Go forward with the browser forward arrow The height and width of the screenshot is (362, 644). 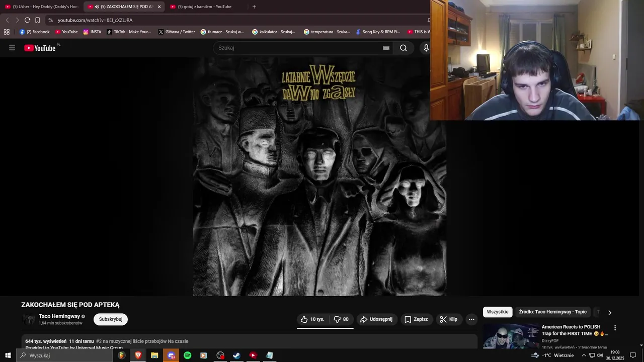tap(17, 20)
